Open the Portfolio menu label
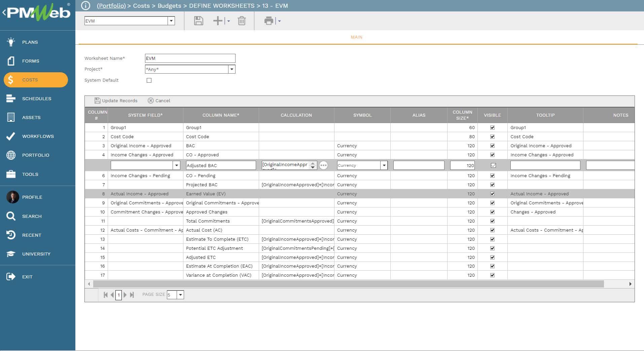Screen dimensions: 644x351 36,155
